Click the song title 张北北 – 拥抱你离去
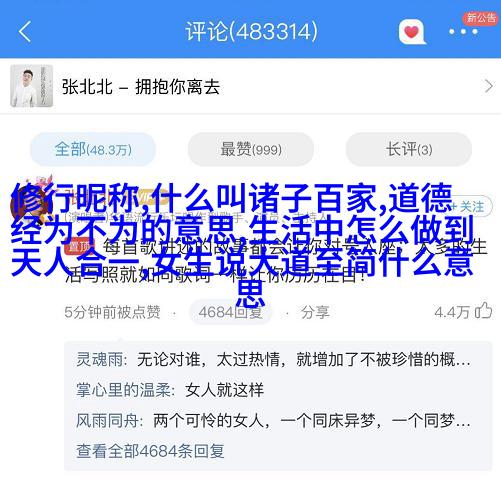This screenshot has width=501, height=485. pos(141,87)
